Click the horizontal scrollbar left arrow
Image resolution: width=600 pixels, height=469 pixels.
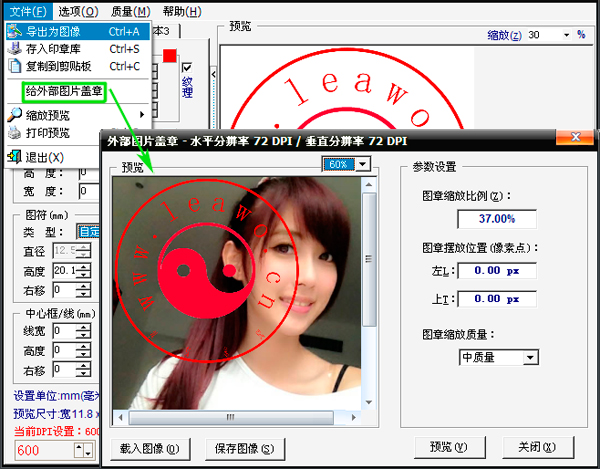click(x=121, y=417)
